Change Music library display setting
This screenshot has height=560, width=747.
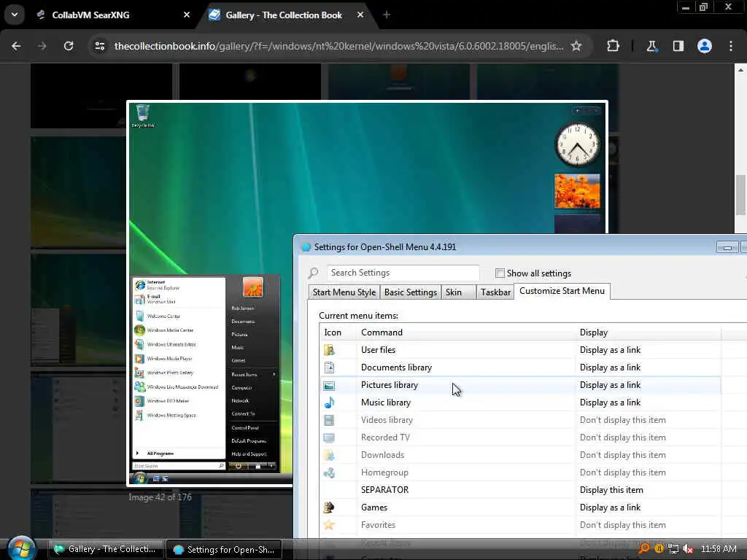tap(611, 402)
